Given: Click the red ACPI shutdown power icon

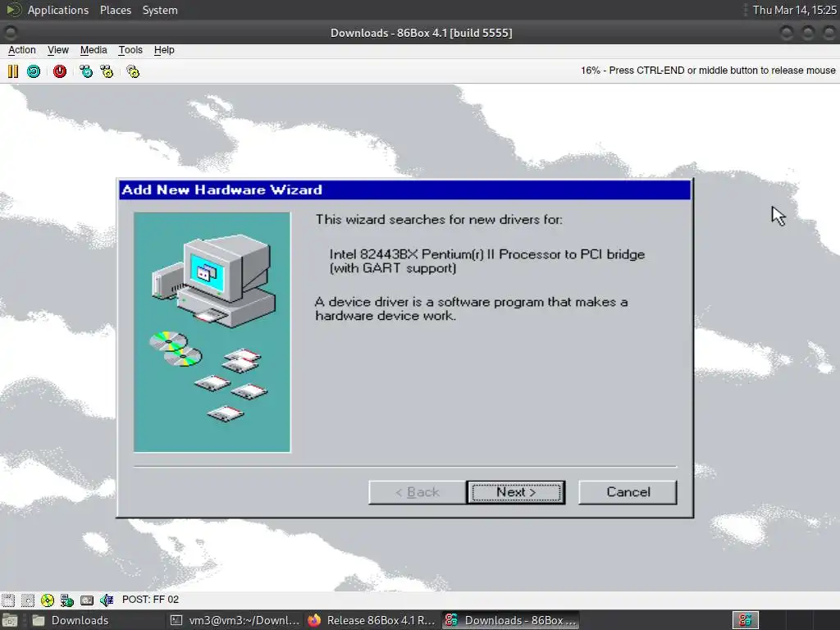Looking at the screenshot, I should coord(59,71).
